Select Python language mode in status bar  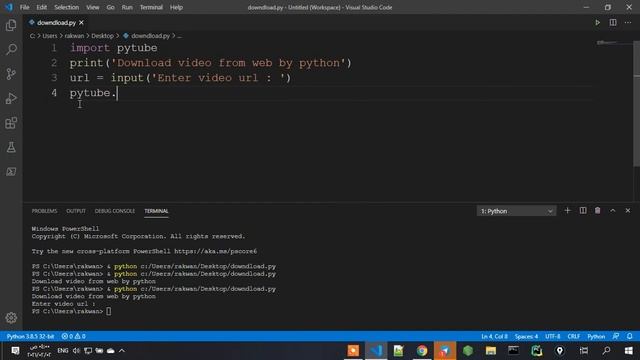click(x=596, y=336)
